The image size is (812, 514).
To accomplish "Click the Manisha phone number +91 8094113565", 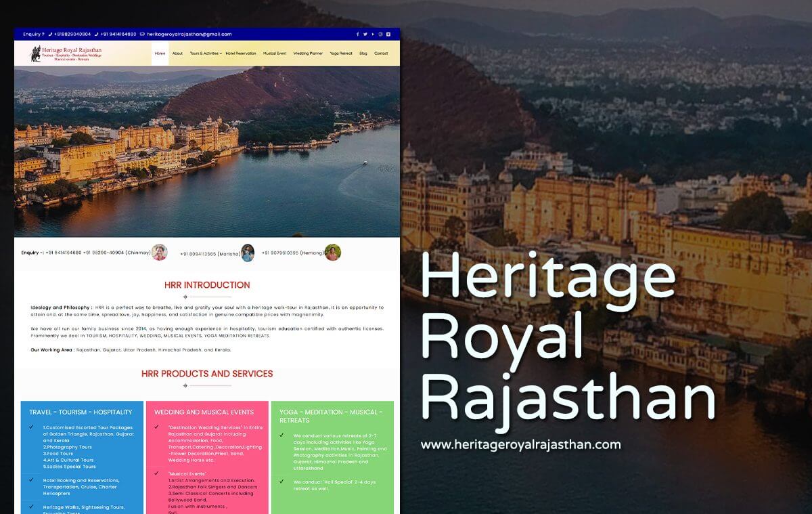I will [198, 254].
